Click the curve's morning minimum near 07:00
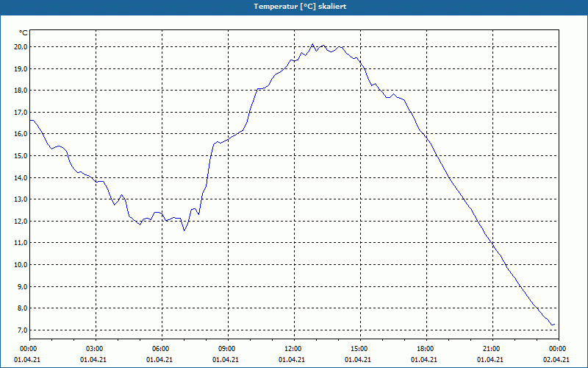The height and width of the screenshot is (368, 588). (184, 230)
